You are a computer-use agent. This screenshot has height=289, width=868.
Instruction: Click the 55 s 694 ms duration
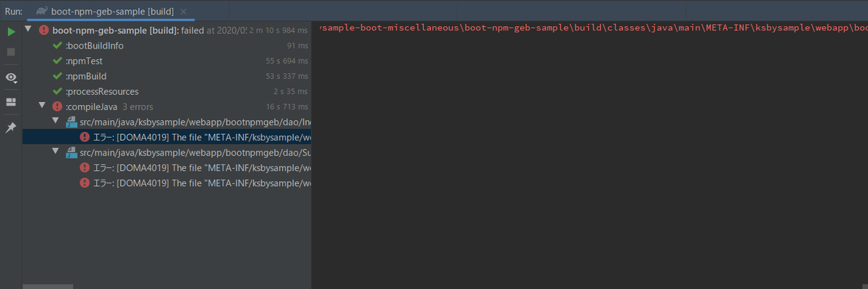point(286,61)
